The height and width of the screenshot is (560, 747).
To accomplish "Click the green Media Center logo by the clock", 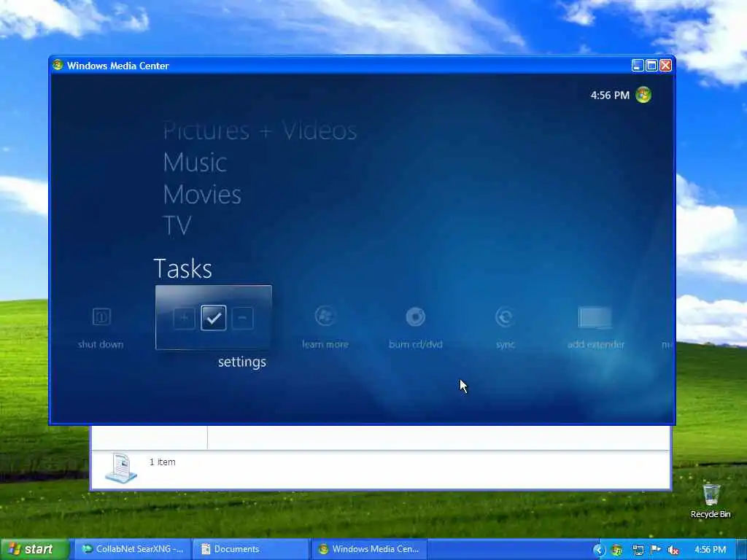I will pyautogui.click(x=643, y=95).
